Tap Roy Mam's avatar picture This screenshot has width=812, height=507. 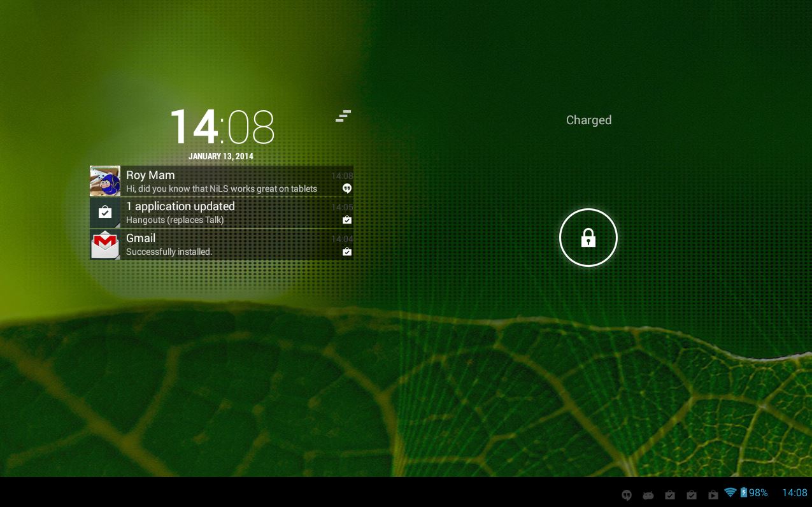[x=105, y=181]
